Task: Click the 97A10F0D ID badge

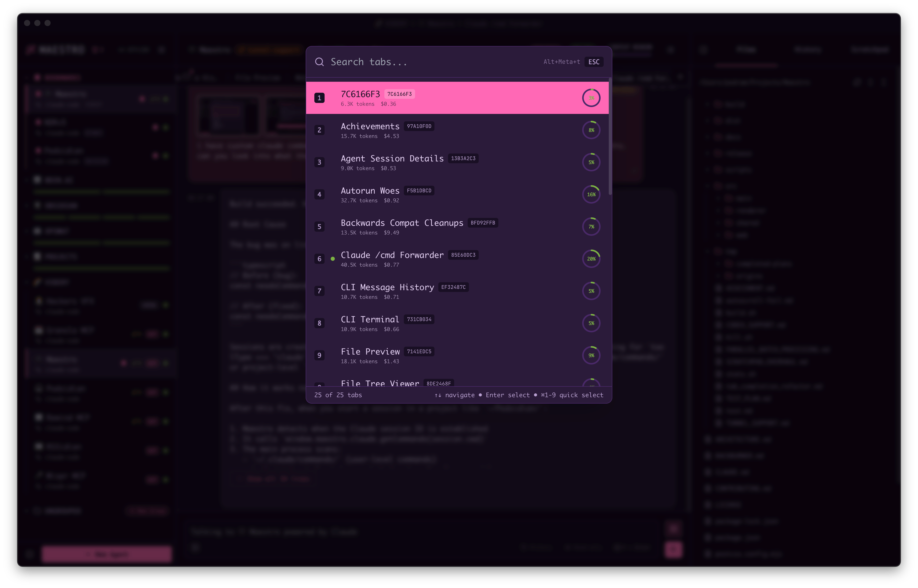Action: coord(419,126)
